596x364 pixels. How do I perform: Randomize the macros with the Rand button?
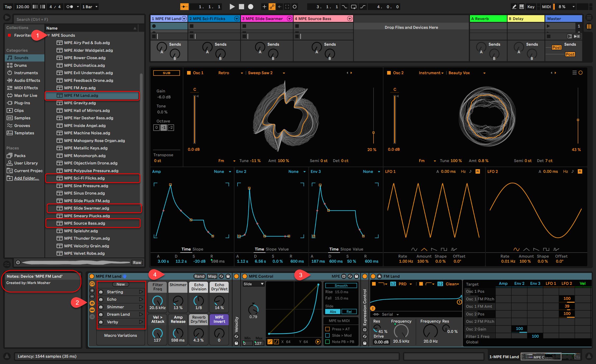pos(199,276)
